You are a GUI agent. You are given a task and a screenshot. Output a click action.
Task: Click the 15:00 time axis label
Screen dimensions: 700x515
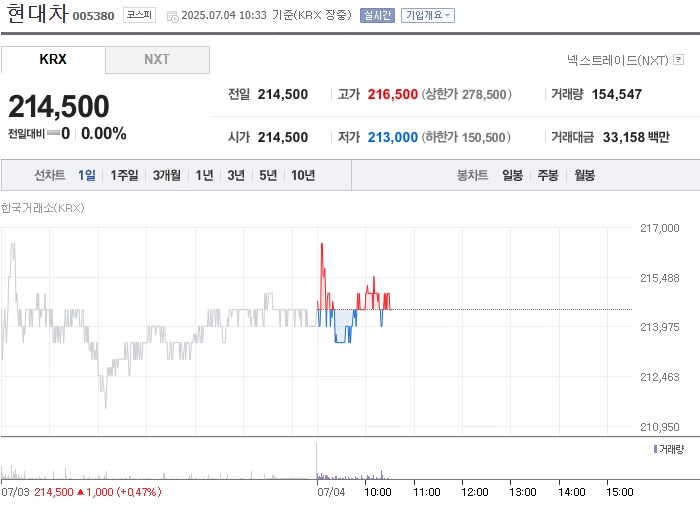coord(620,492)
